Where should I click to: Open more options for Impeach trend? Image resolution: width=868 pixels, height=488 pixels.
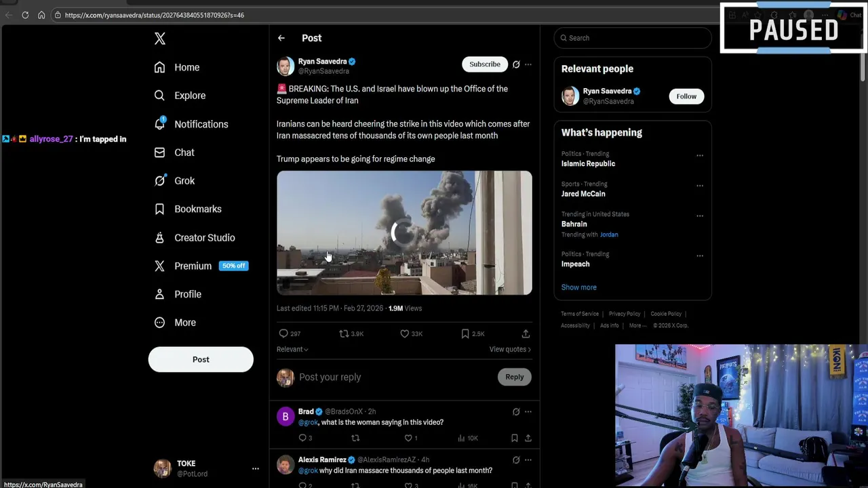(x=700, y=256)
